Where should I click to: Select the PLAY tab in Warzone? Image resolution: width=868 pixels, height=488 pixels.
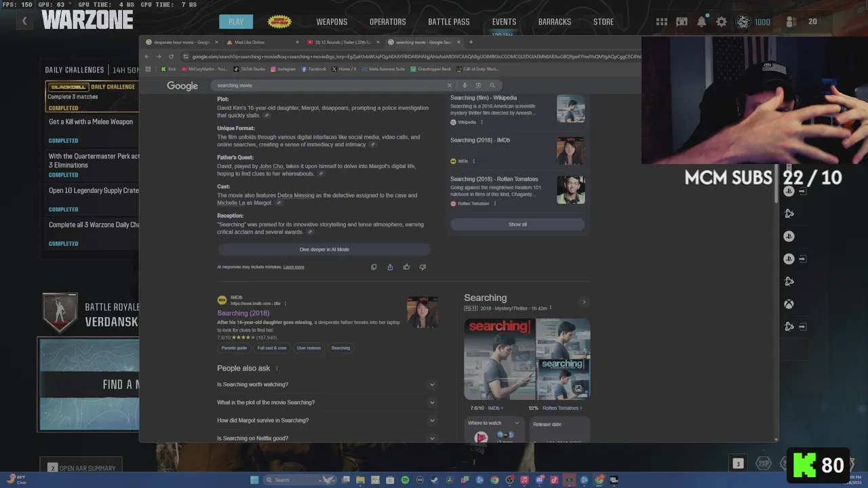[236, 22]
